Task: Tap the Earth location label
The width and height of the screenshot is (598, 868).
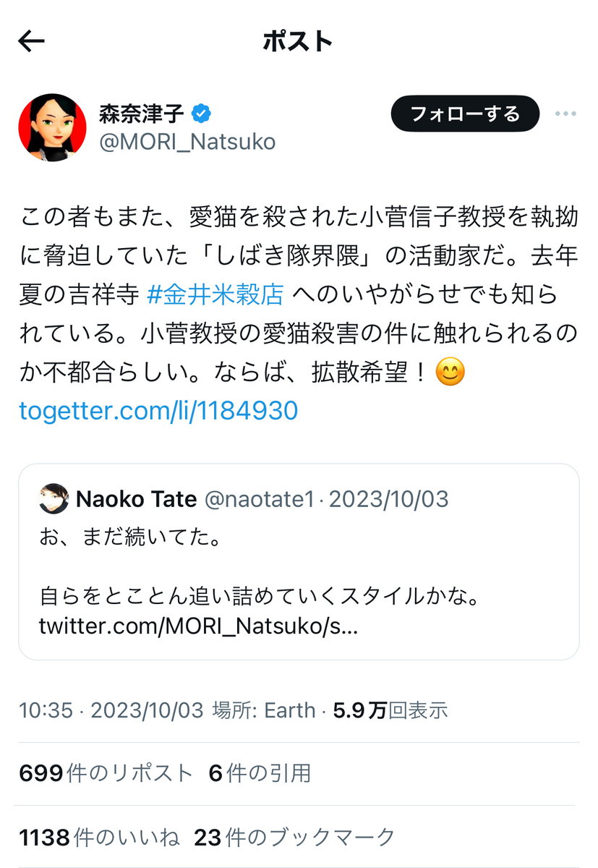Action: click(x=289, y=710)
